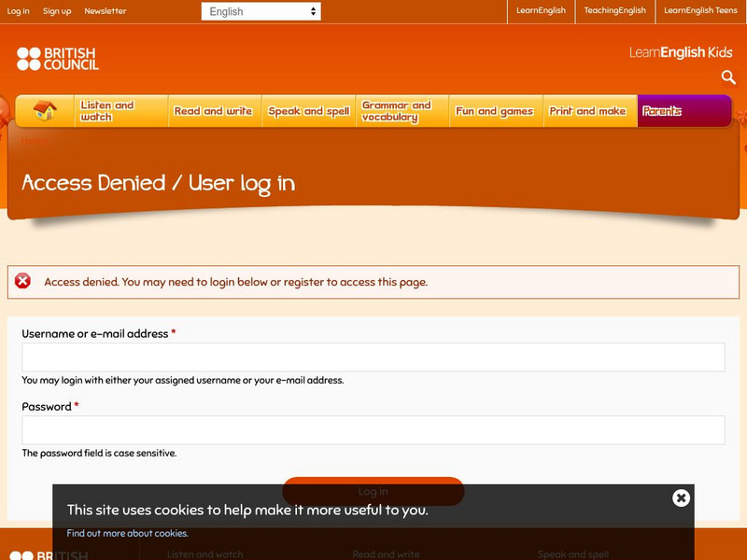
Task: Click the orange Log in submit button
Action: (373, 491)
